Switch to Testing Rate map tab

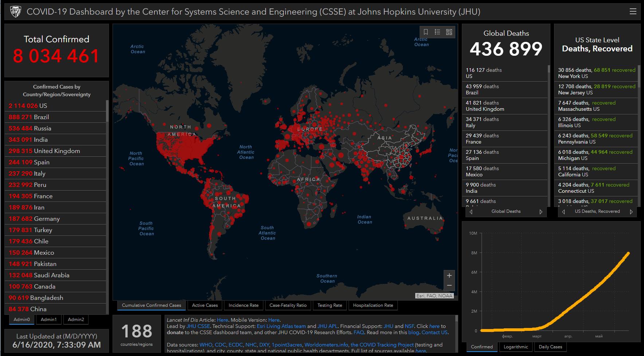pyautogui.click(x=330, y=305)
